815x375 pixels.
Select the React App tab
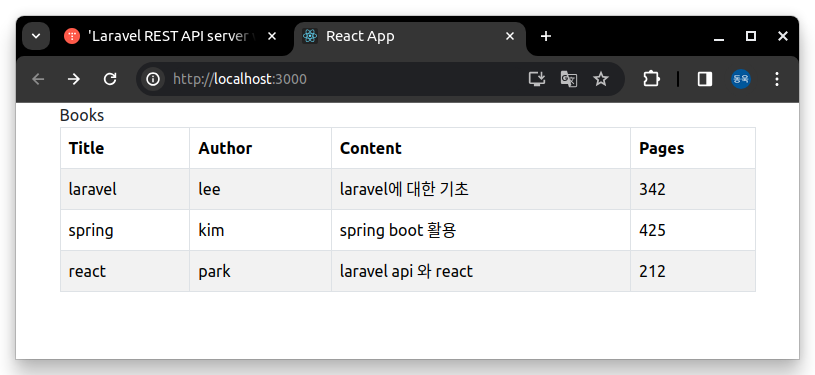tap(410, 36)
